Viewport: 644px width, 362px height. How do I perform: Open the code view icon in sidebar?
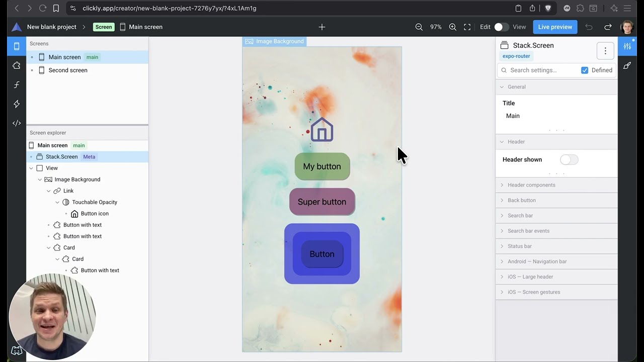point(17,123)
